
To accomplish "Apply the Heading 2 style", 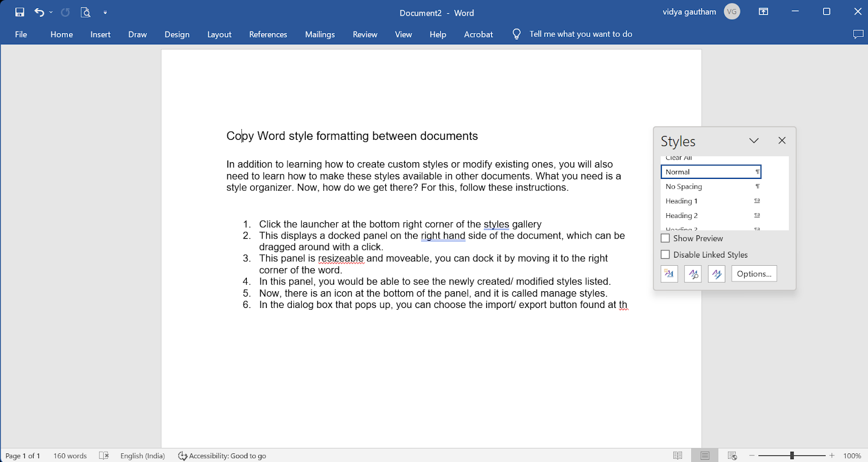I will pos(711,216).
